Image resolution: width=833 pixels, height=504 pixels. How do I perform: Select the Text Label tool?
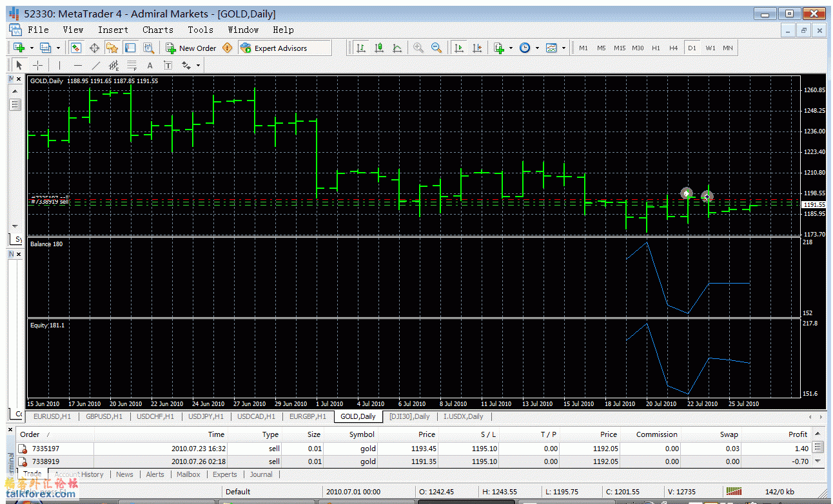168,65
